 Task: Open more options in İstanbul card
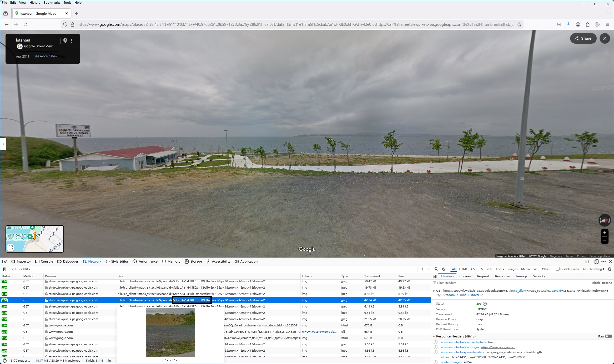click(x=72, y=41)
